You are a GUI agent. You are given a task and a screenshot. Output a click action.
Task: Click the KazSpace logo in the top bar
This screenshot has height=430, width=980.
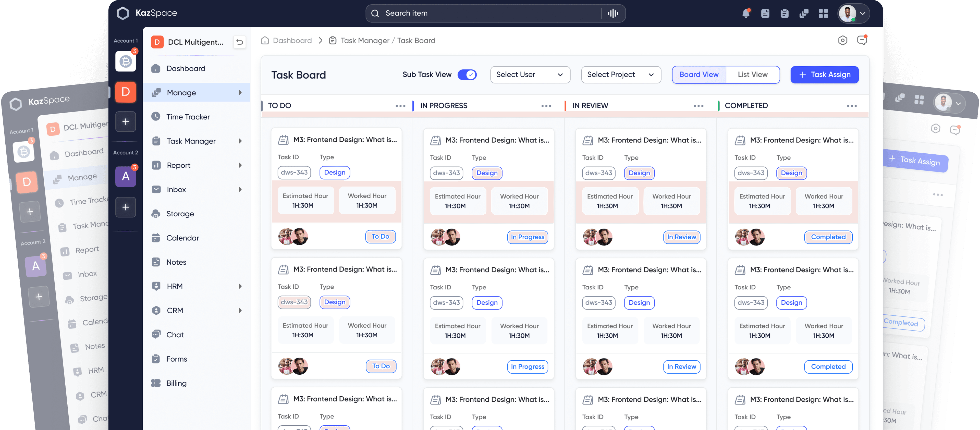(x=146, y=13)
